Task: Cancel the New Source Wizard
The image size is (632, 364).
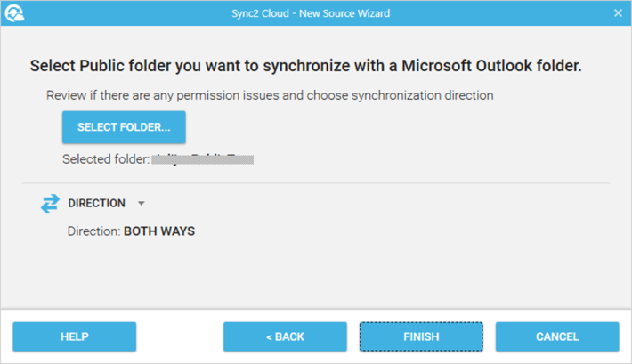Action: coord(557,336)
